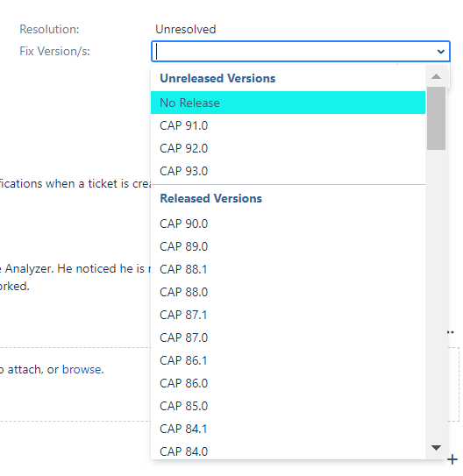Image resolution: width=463 pixels, height=476 pixels.
Task: Pick CAP 85.0 from the list
Action: (288, 406)
